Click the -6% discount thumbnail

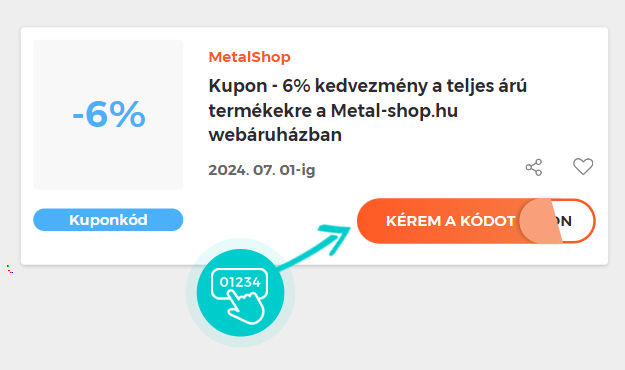[108, 114]
